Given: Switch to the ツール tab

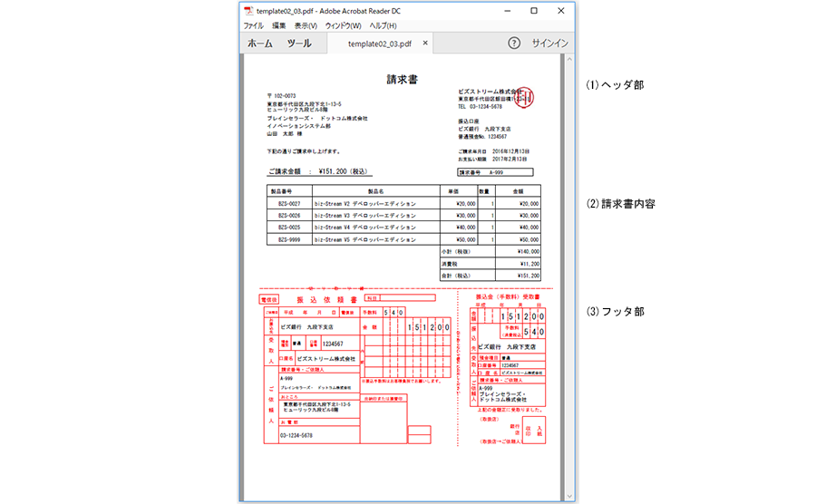Looking at the screenshot, I should pyautogui.click(x=299, y=44).
